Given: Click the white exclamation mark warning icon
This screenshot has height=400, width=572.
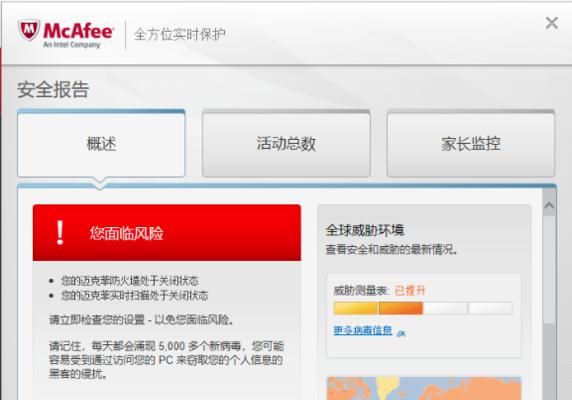Looking at the screenshot, I should click(x=60, y=233).
